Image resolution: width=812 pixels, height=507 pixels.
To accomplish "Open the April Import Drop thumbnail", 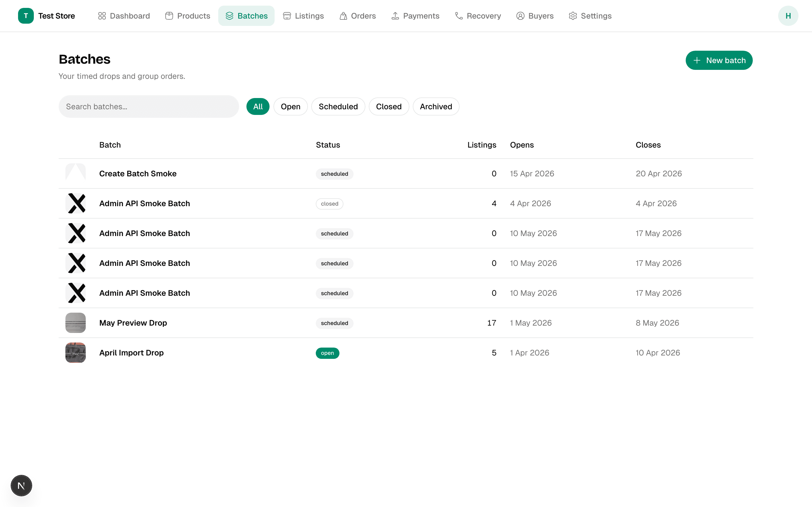I will (x=76, y=352).
